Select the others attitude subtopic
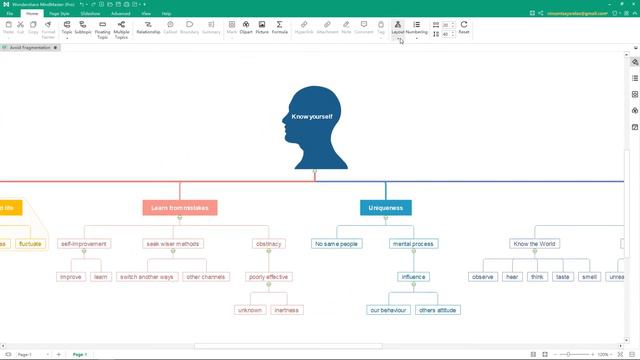Image resolution: width=640 pixels, height=360 pixels. [x=438, y=310]
